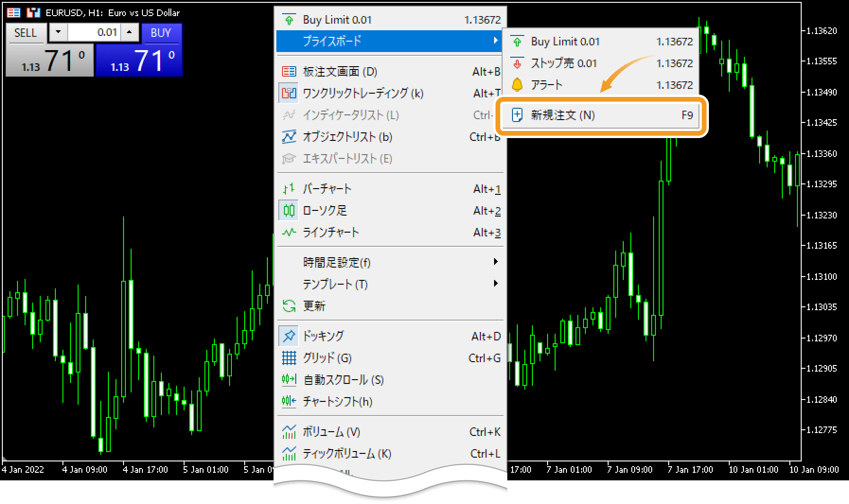Select プライスボード menu item
Image resolution: width=849 pixels, height=504 pixels.
(x=389, y=41)
